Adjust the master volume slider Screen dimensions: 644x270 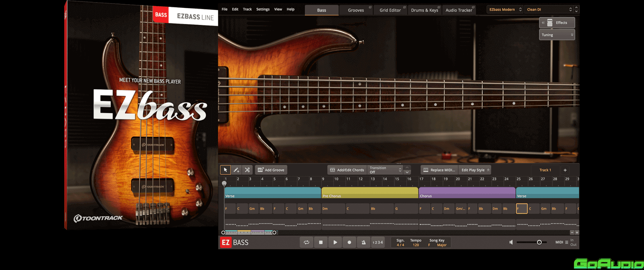click(x=532, y=243)
